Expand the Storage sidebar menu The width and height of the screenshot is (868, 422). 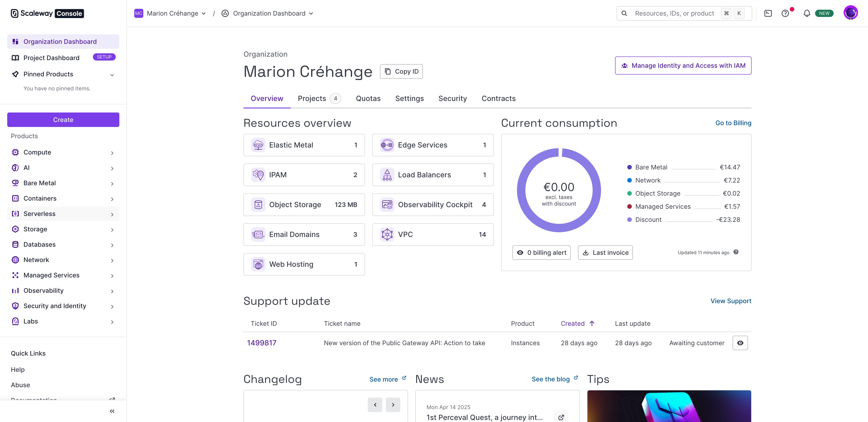[x=63, y=229]
